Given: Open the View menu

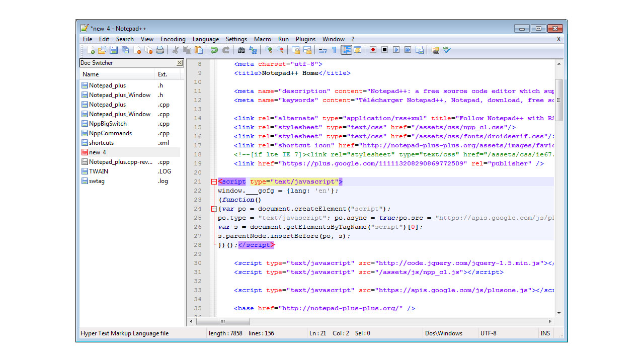Looking at the screenshot, I should 147,39.
